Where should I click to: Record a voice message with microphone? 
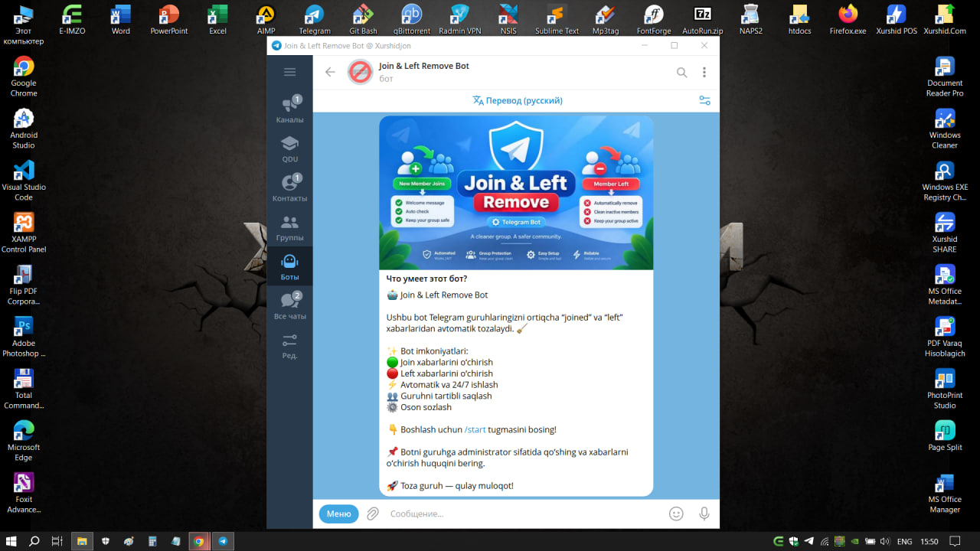tap(704, 514)
